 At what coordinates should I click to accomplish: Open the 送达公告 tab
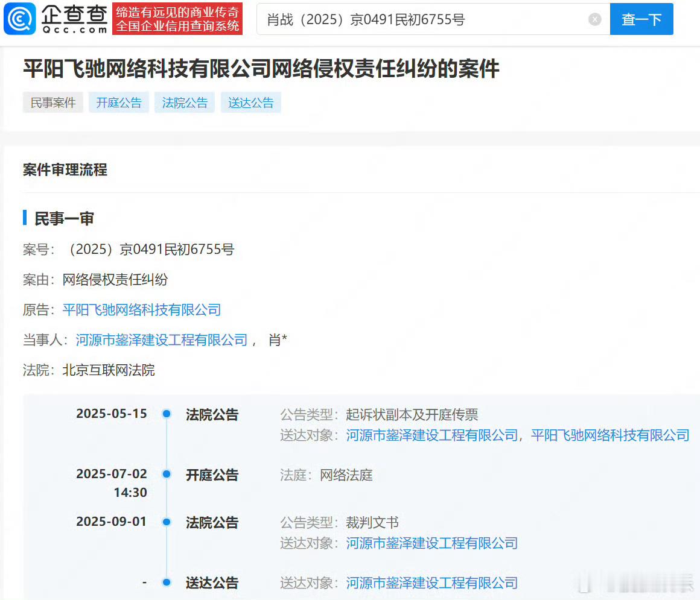point(251,102)
